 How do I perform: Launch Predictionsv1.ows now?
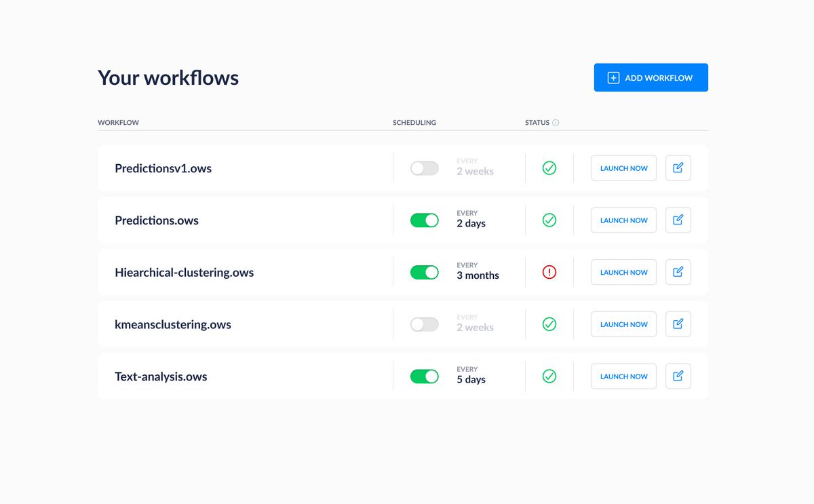[623, 168]
